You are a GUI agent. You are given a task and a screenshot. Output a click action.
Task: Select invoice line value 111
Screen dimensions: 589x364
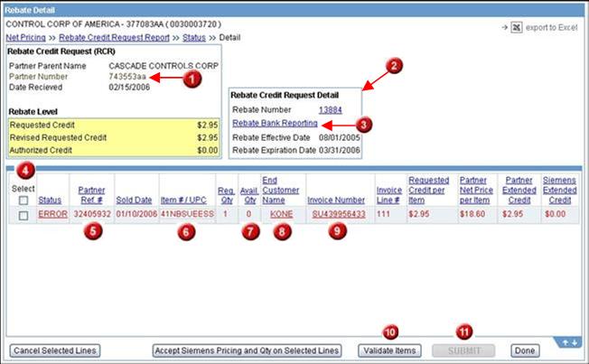[383, 214]
